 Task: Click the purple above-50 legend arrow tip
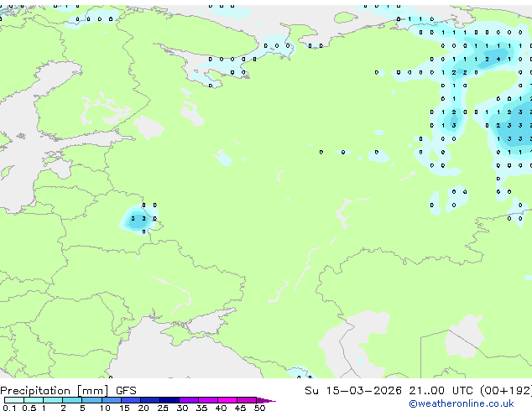266,400
